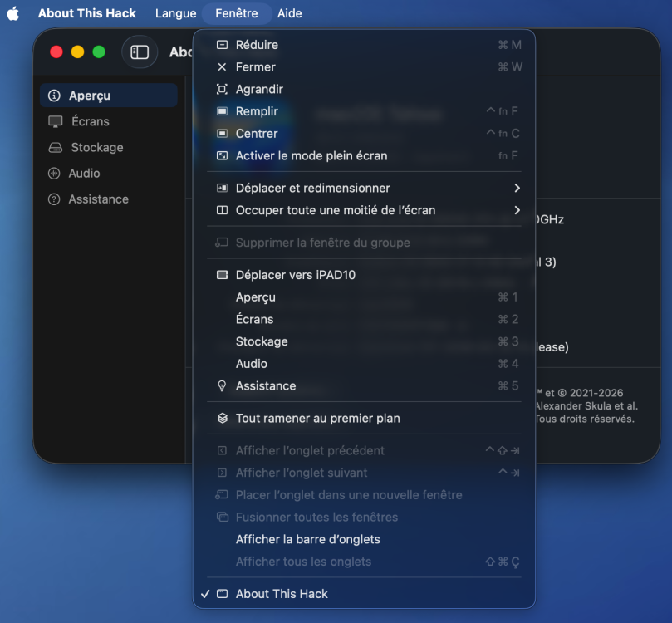Open the About This Hack app menu
Image resolution: width=672 pixels, height=623 pixels.
[x=87, y=13]
